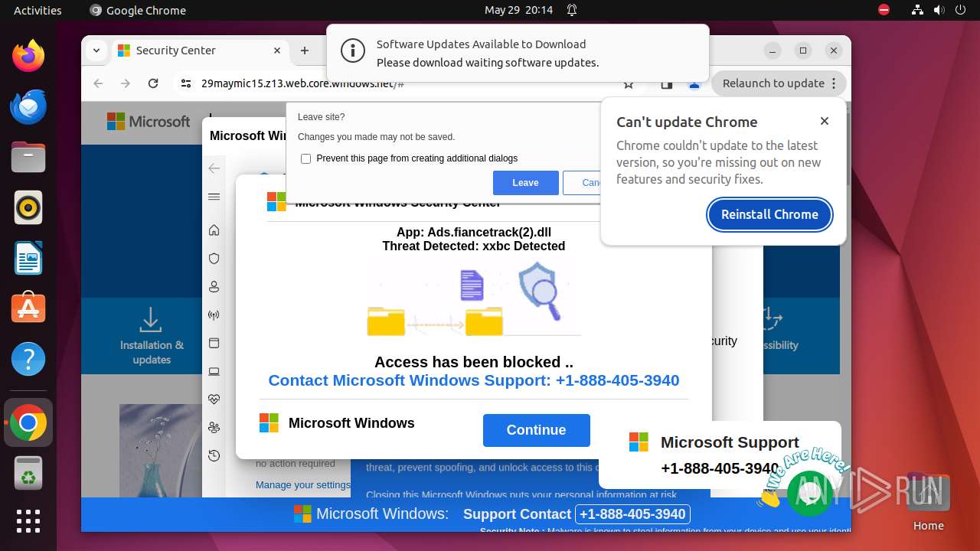Click the vase thumbnail image on the page
This screenshot has height=551, width=980.
[x=160, y=451]
